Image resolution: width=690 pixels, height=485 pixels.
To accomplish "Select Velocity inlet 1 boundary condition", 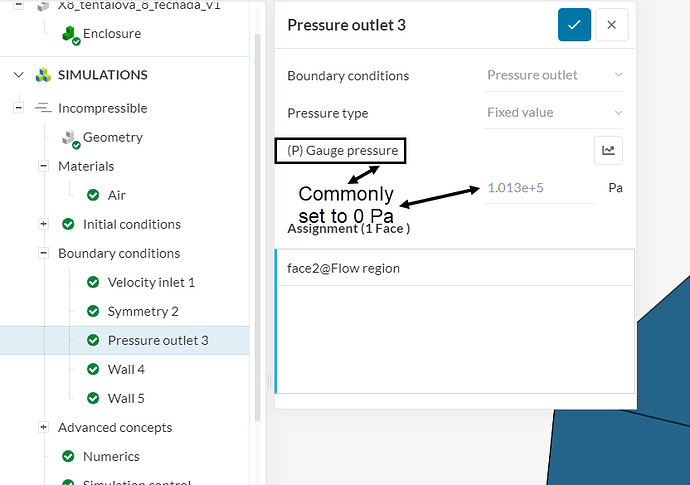I will point(151,282).
